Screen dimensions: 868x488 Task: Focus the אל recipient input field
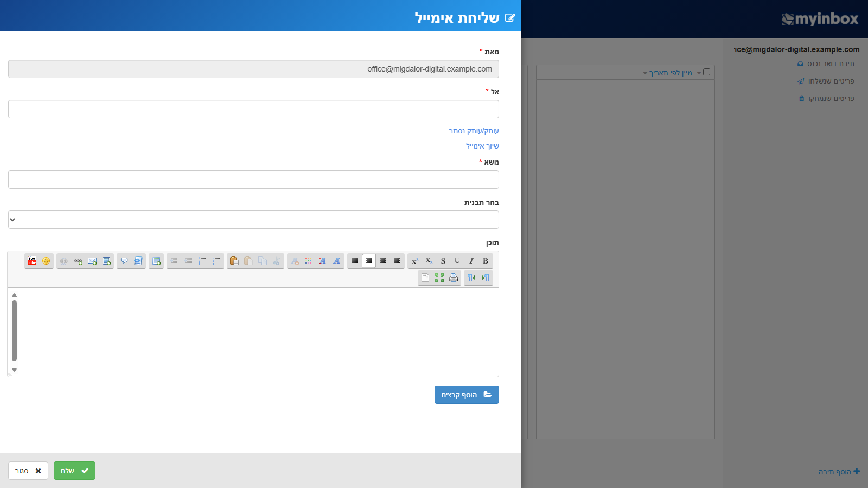pyautogui.click(x=253, y=109)
